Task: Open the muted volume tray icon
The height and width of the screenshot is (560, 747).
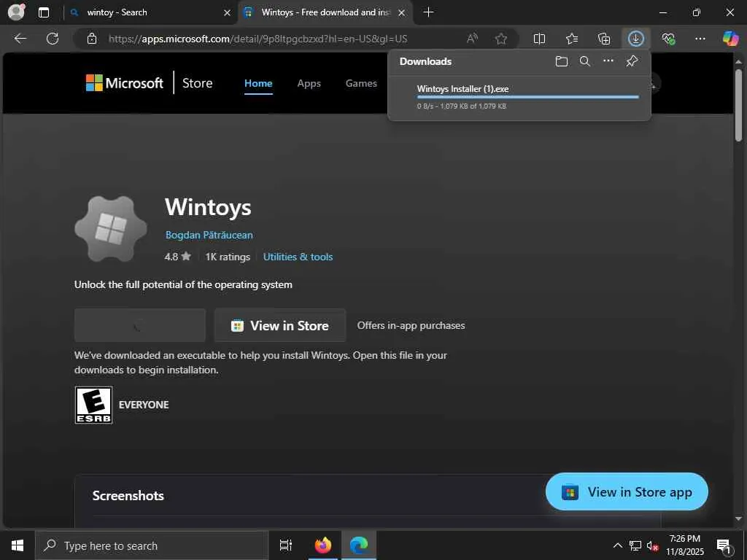Action: [653, 545]
